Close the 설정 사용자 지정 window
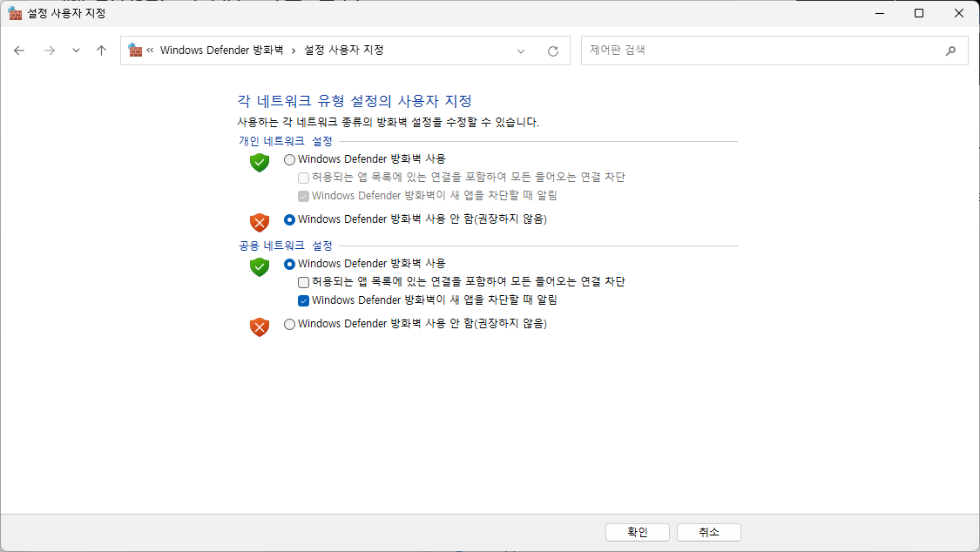 pyautogui.click(x=959, y=13)
